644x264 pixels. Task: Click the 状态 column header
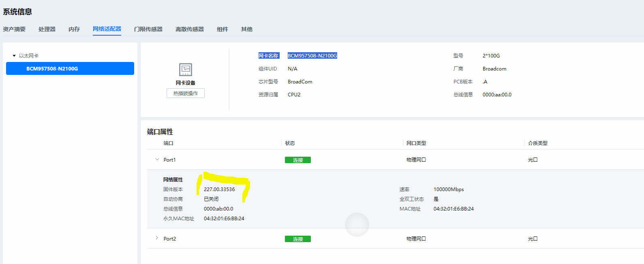(x=290, y=143)
